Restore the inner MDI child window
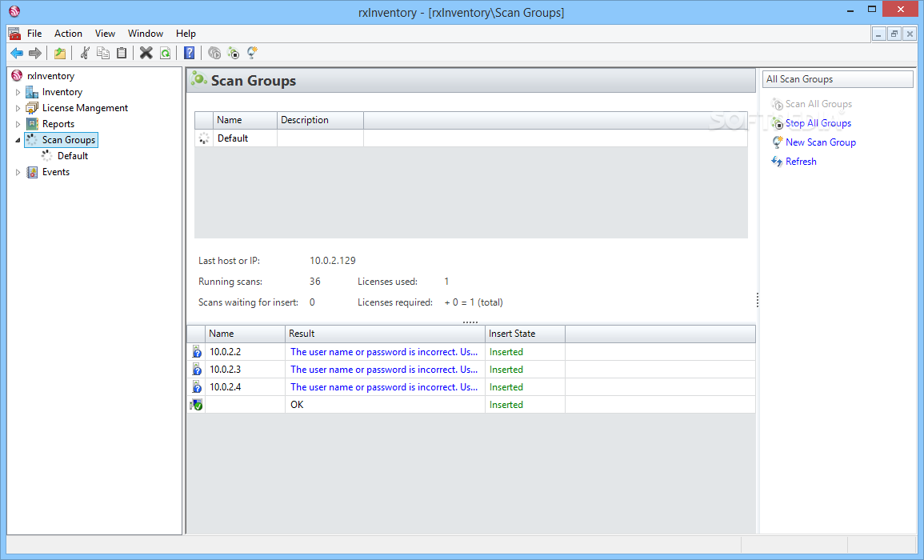Image resolution: width=924 pixels, height=560 pixels. tap(894, 34)
